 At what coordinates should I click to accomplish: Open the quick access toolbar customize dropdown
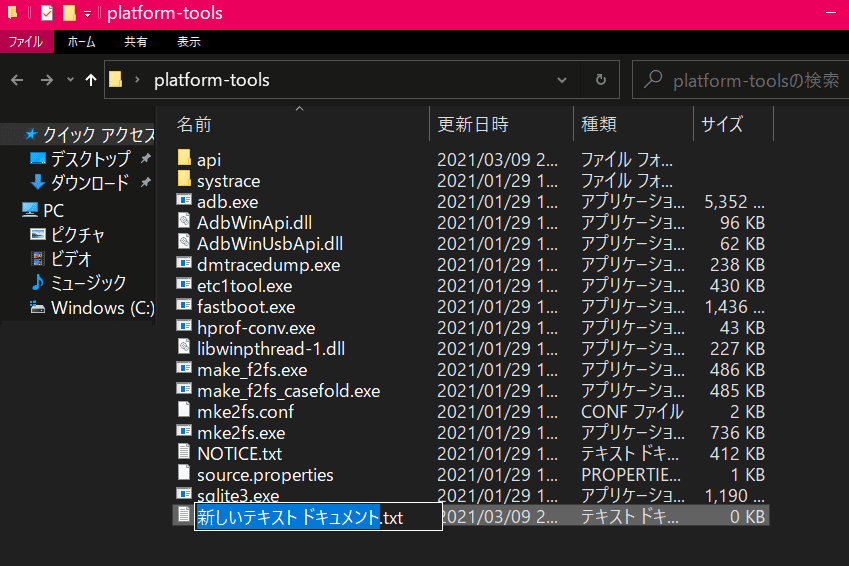(87, 15)
